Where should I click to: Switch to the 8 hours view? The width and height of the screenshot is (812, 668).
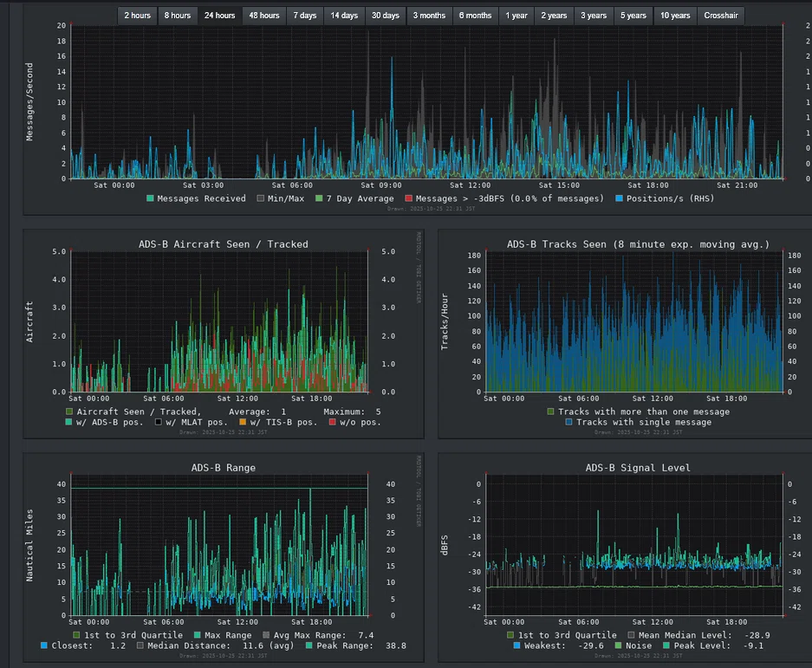[178, 16]
